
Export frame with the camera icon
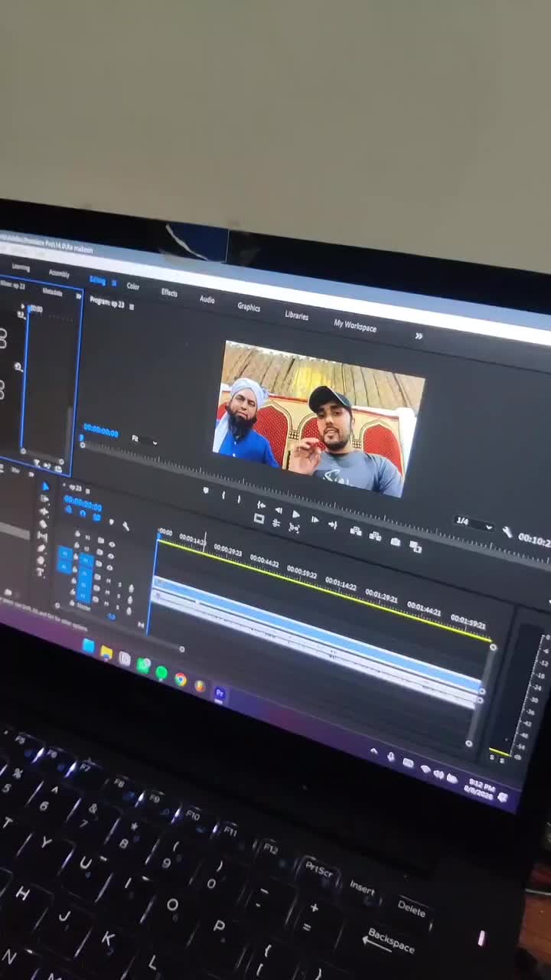coord(395,541)
